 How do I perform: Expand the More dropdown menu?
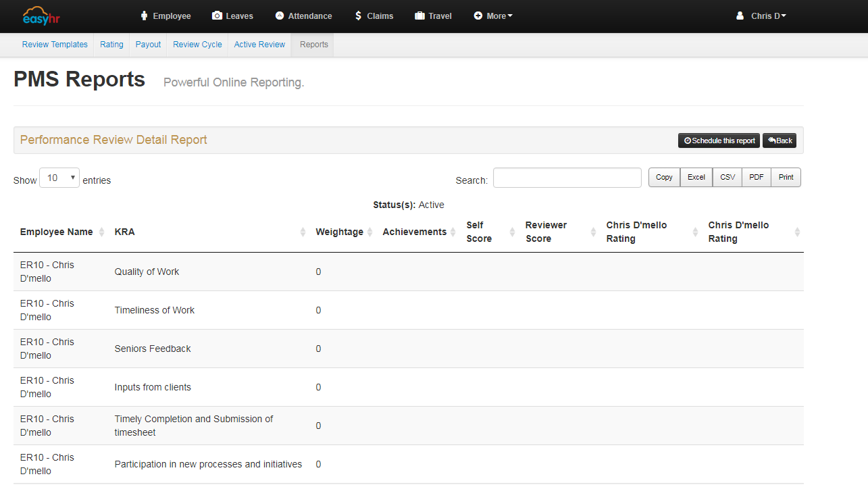click(x=493, y=16)
